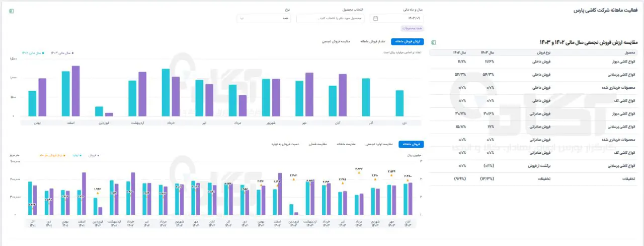Select the ارزش فروش ماهانه tab
644x246 pixels.
click(408, 41)
